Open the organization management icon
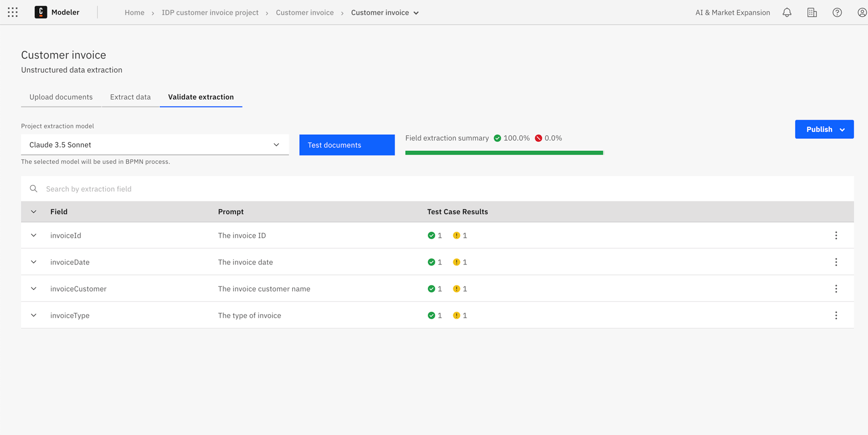 (812, 12)
